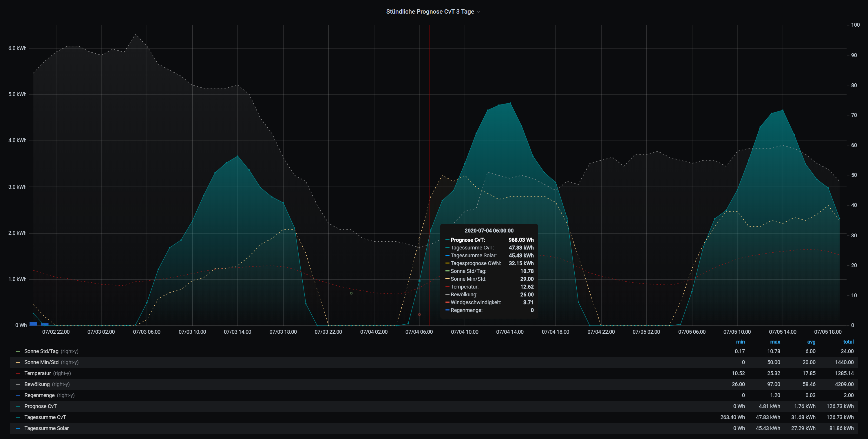Click the chevron arrow beside the panel title
This screenshot has width=868, height=439.
pos(478,12)
